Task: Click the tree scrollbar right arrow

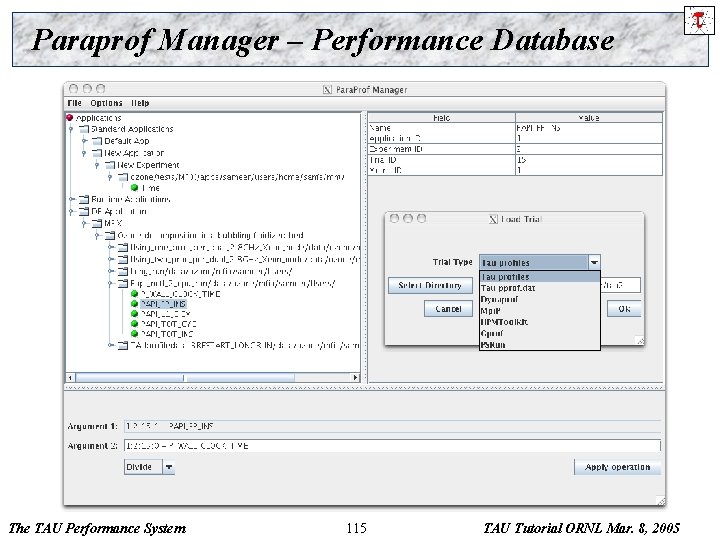Action: pos(355,377)
